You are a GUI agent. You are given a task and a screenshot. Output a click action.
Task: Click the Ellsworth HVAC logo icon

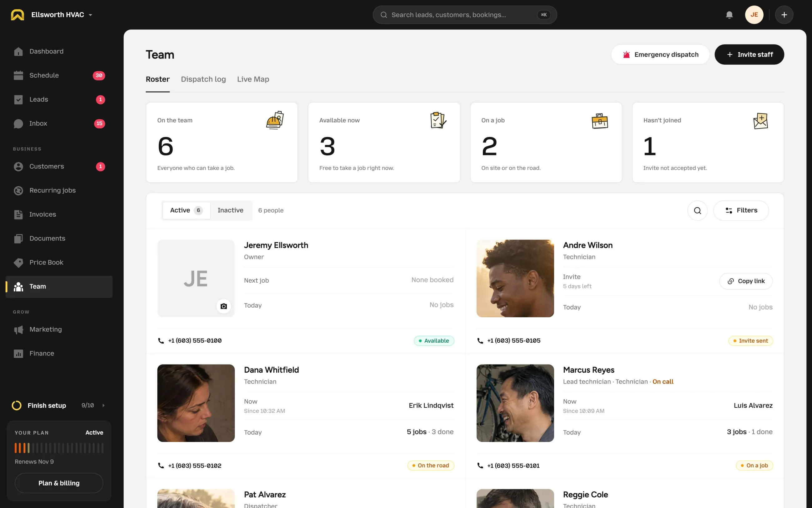tap(17, 15)
